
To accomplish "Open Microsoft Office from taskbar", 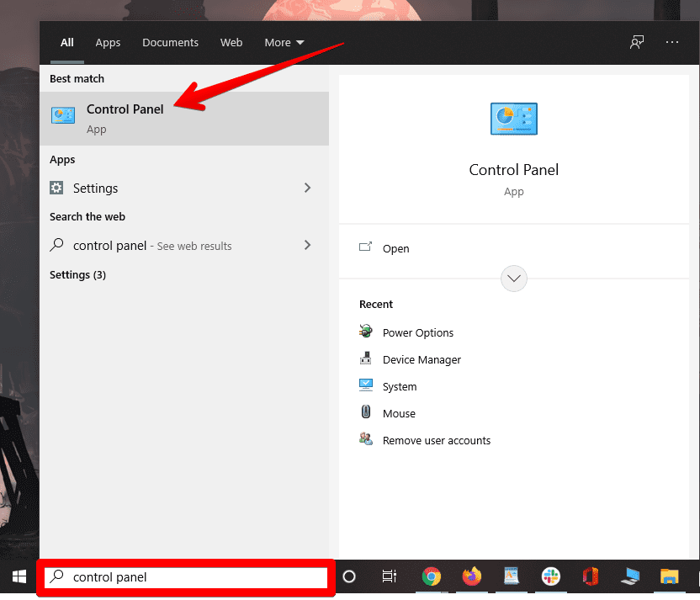I will click(591, 576).
